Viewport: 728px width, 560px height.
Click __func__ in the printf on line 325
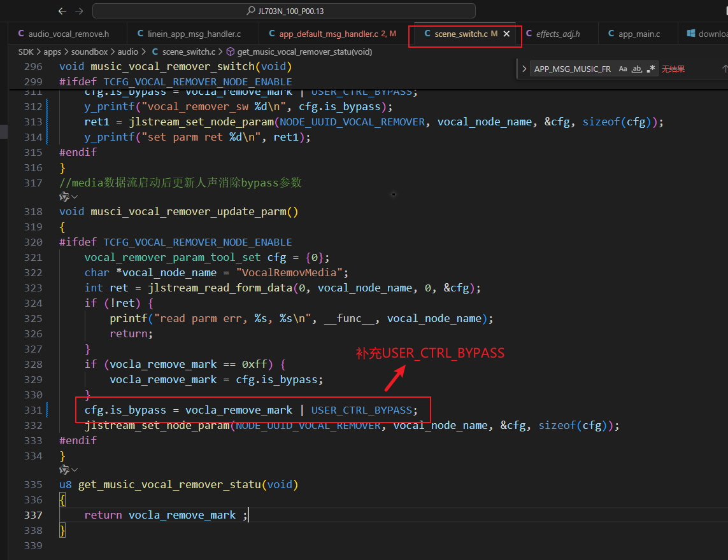coord(349,319)
